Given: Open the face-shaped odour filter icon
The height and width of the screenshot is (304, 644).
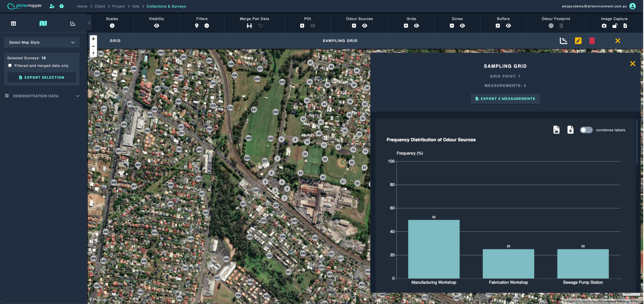Looking at the screenshot, I should [x=207, y=26].
